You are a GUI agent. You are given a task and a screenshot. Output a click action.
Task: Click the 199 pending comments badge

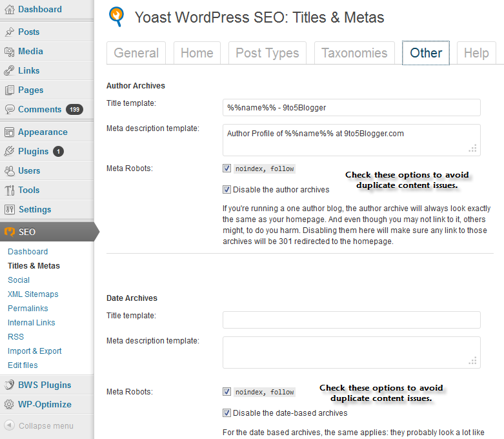click(x=75, y=109)
